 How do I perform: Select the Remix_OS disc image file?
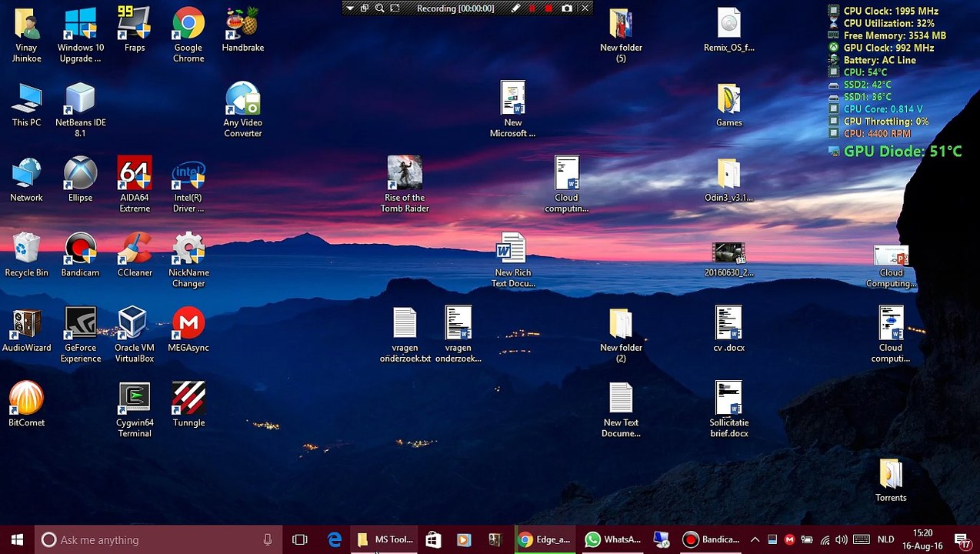coord(728,29)
